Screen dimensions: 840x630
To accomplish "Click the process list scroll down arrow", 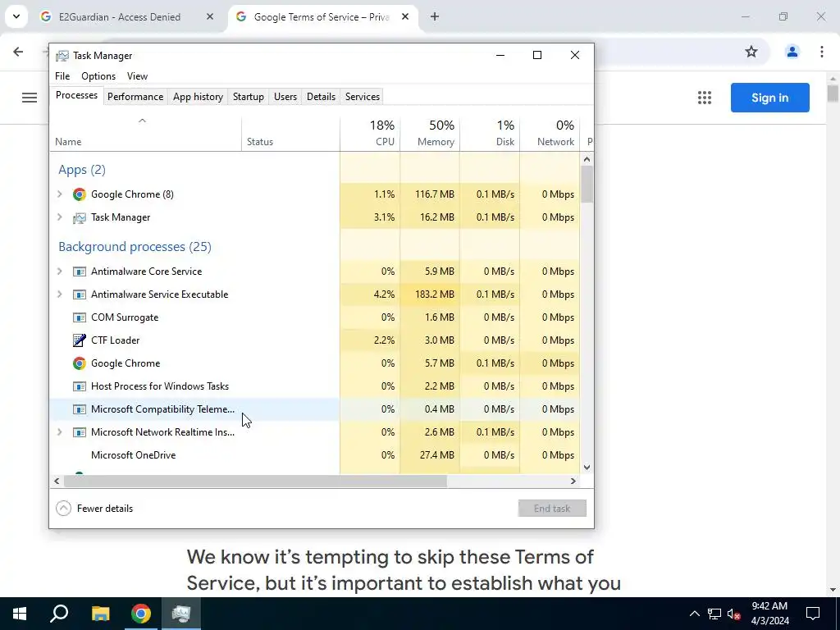I will tap(587, 467).
